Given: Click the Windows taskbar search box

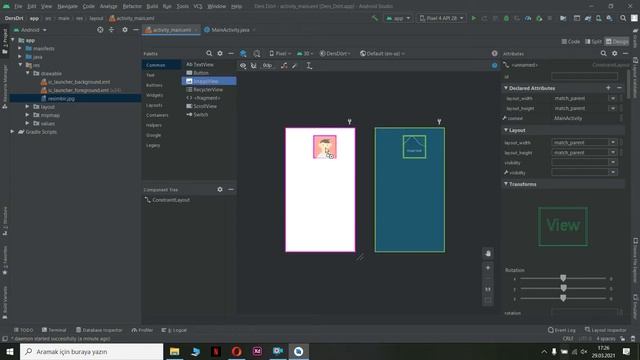Looking at the screenshot, I should click(91, 351).
